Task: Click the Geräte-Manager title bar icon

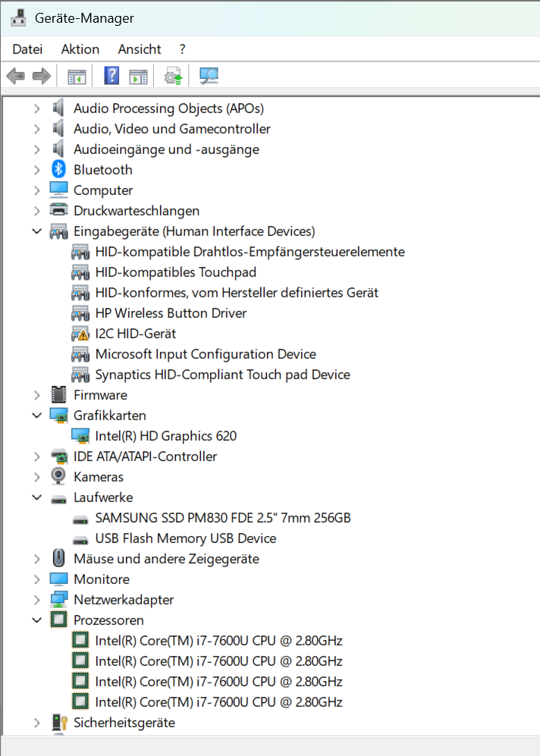Action: tap(18, 18)
